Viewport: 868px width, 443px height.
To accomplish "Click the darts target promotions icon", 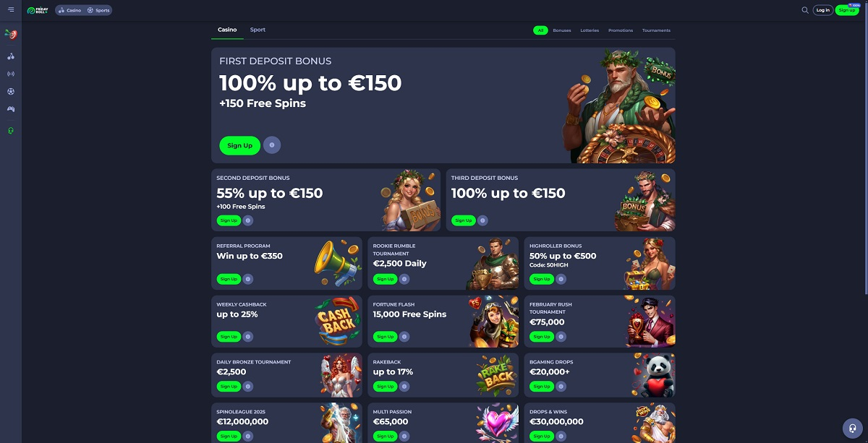I will click(11, 34).
